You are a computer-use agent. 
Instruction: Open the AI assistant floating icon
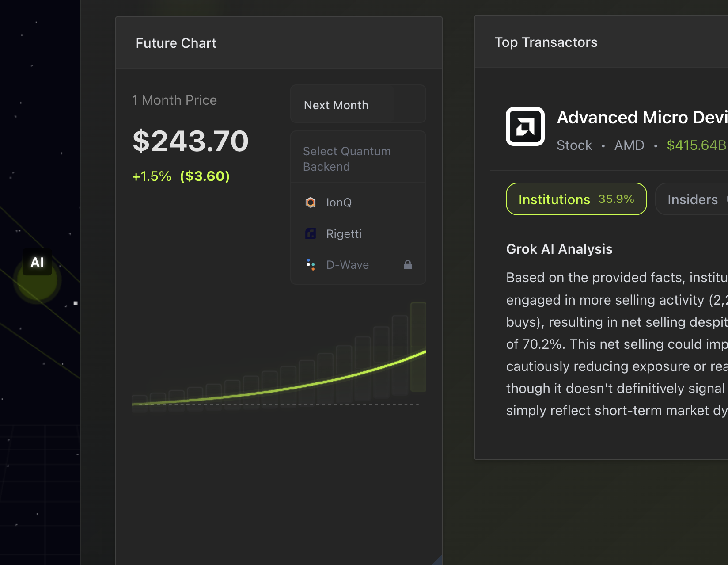37,262
